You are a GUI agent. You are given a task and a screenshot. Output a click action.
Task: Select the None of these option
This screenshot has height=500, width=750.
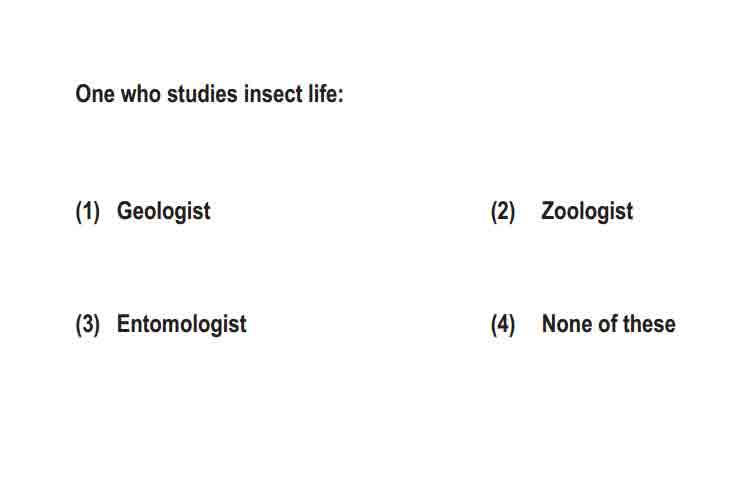click(608, 324)
